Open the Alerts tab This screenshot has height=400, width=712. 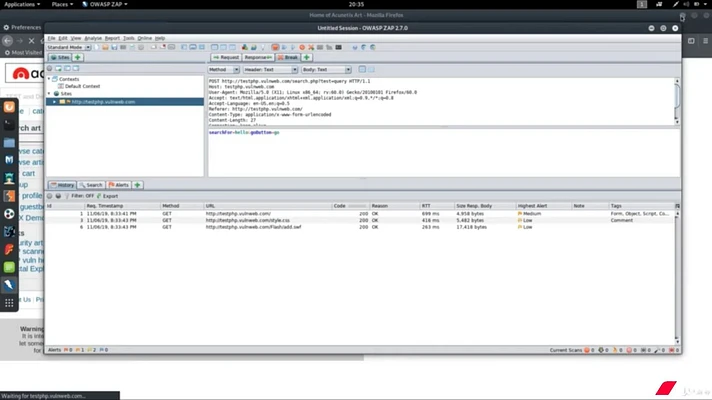119,185
